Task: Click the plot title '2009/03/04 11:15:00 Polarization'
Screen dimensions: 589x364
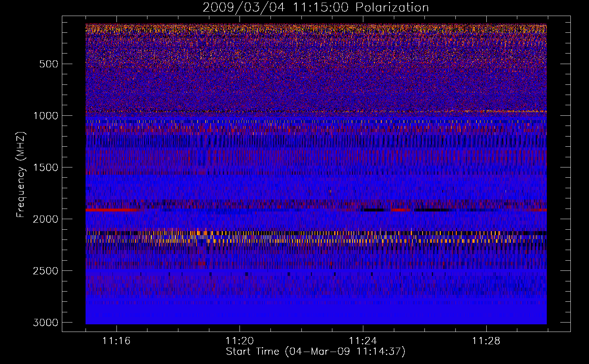Action: tap(316, 7)
